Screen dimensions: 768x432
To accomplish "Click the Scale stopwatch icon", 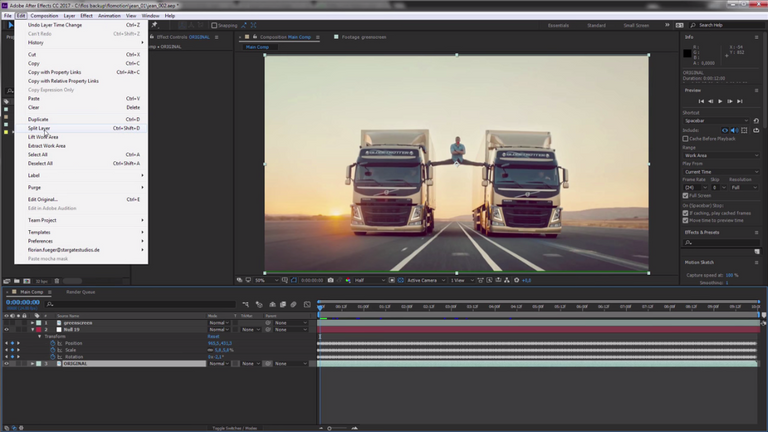I will click(x=53, y=350).
